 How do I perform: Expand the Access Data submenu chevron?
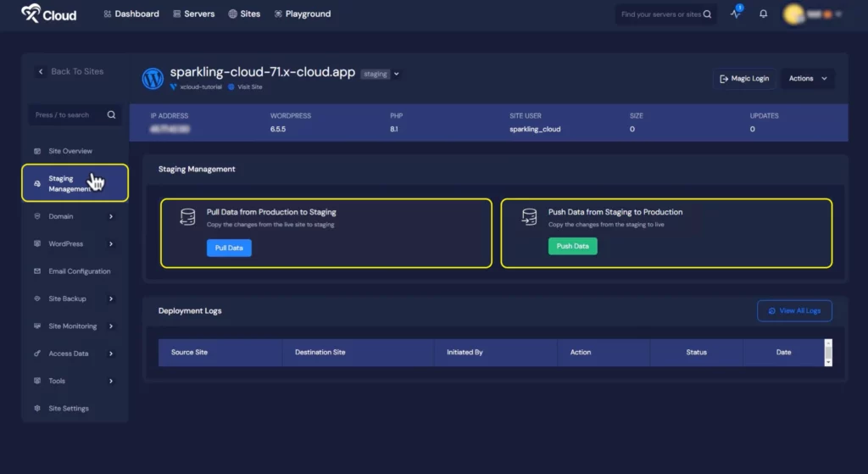tap(111, 354)
